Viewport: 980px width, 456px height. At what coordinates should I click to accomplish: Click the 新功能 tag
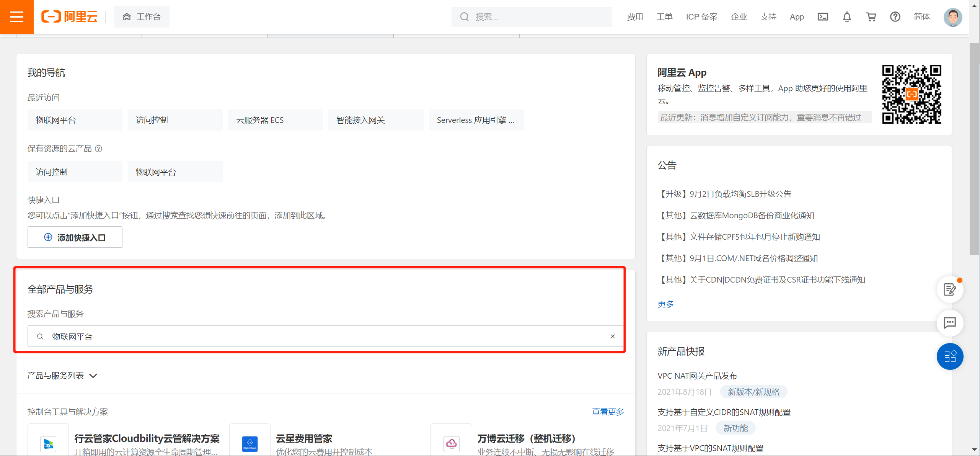[x=735, y=428]
